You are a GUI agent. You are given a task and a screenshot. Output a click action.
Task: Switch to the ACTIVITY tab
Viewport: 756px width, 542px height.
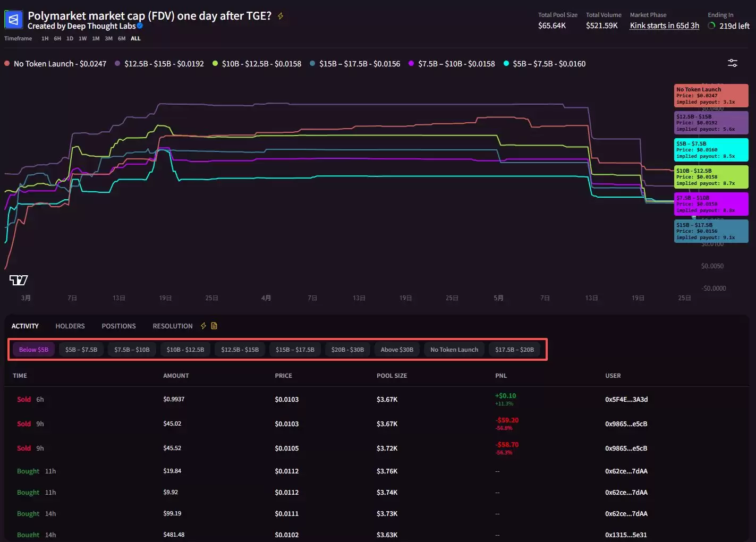coord(25,326)
